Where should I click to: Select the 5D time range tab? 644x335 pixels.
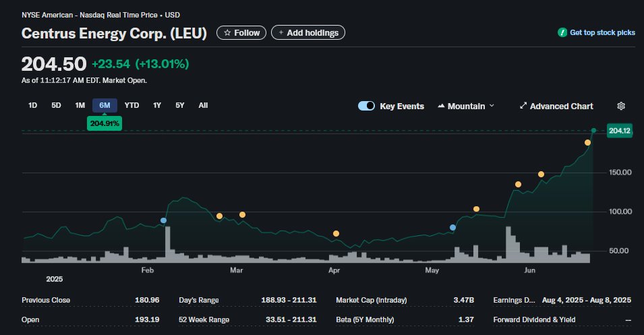pos(56,106)
